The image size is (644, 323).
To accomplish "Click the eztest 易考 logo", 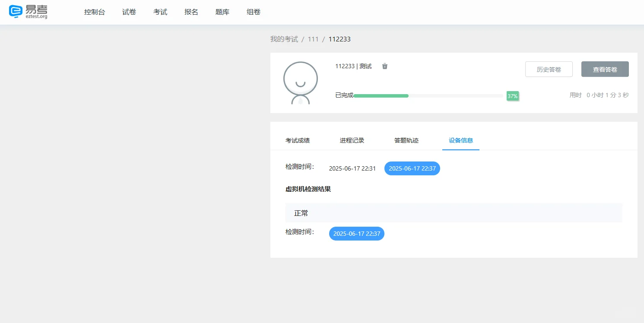I will [28, 12].
